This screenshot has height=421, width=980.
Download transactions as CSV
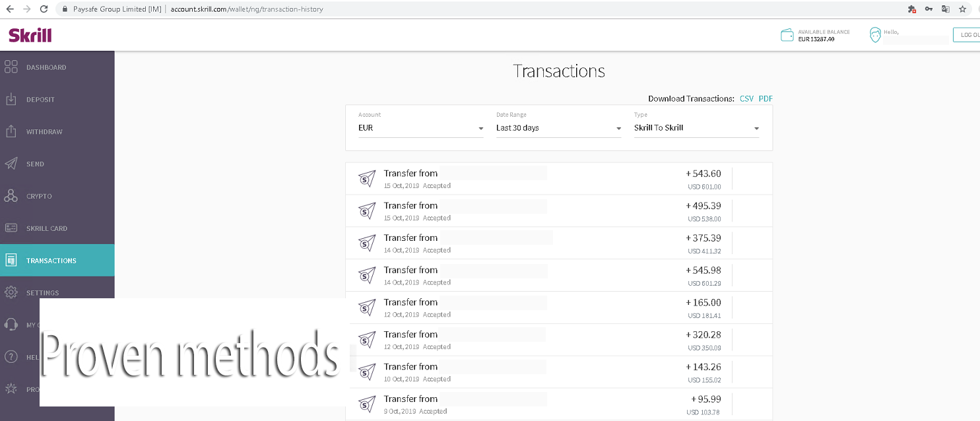746,99
